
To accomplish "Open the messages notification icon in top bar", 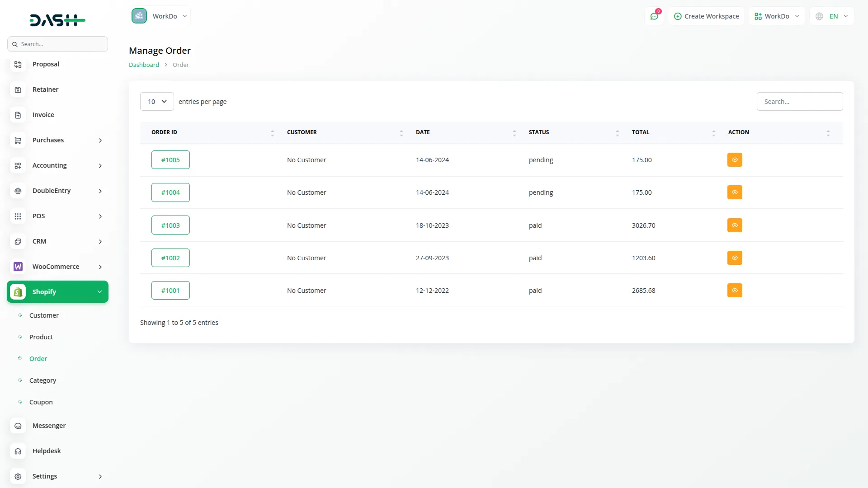I will [654, 16].
